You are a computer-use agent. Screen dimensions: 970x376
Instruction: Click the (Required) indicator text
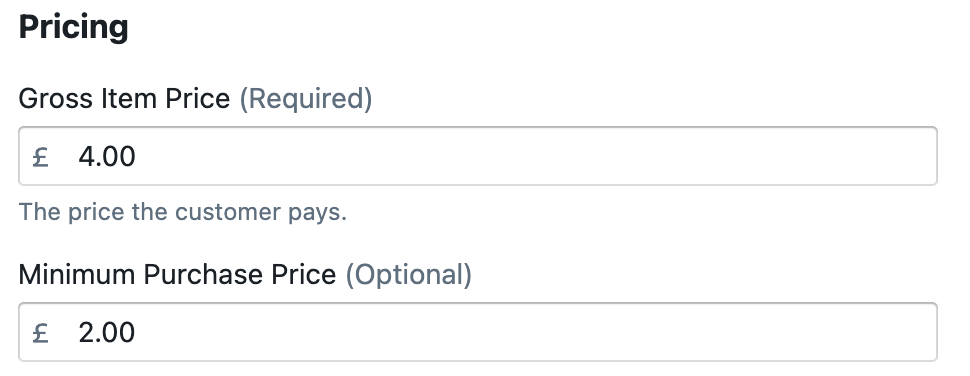tap(306, 99)
